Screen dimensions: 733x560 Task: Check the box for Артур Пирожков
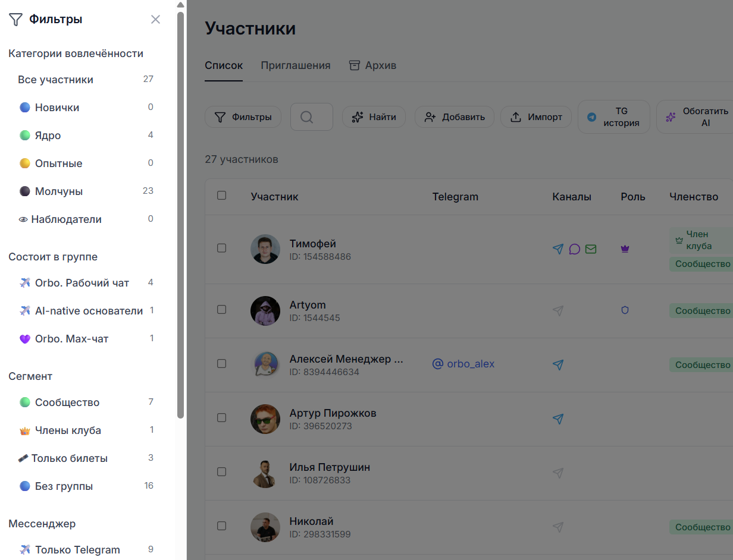click(x=221, y=417)
